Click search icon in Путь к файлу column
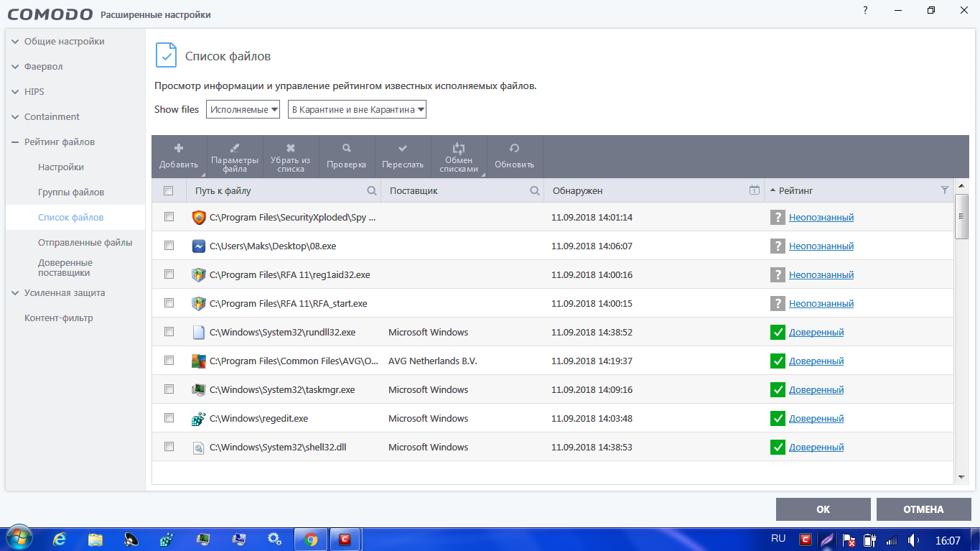Screen dimensions: 980x551 coord(372,191)
